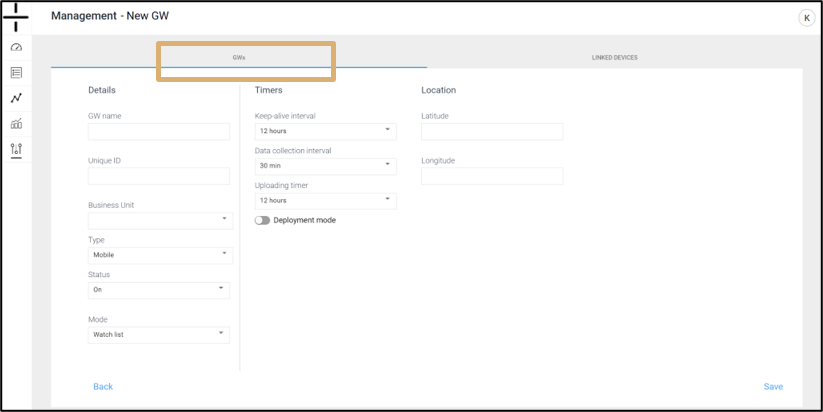Open the list view icon in the sidebar
Screen dimensions: 823x412
point(16,72)
